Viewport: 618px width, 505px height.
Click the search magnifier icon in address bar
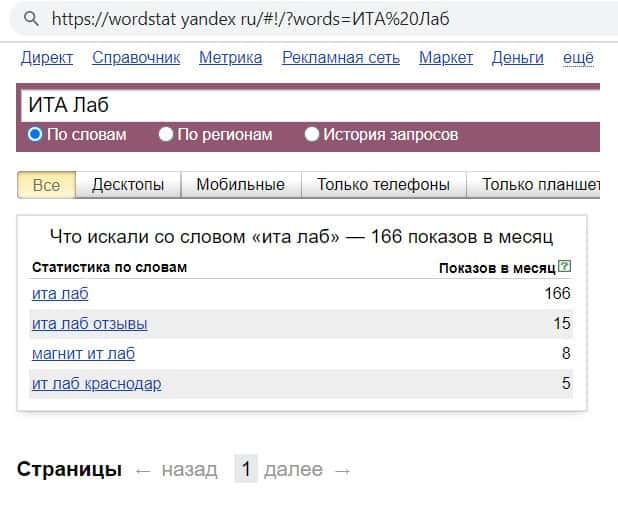tap(31, 19)
